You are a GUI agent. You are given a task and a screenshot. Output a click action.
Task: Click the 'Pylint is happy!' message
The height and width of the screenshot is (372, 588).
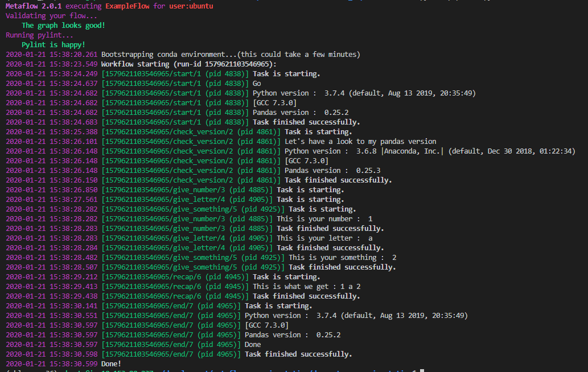tap(54, 44)
